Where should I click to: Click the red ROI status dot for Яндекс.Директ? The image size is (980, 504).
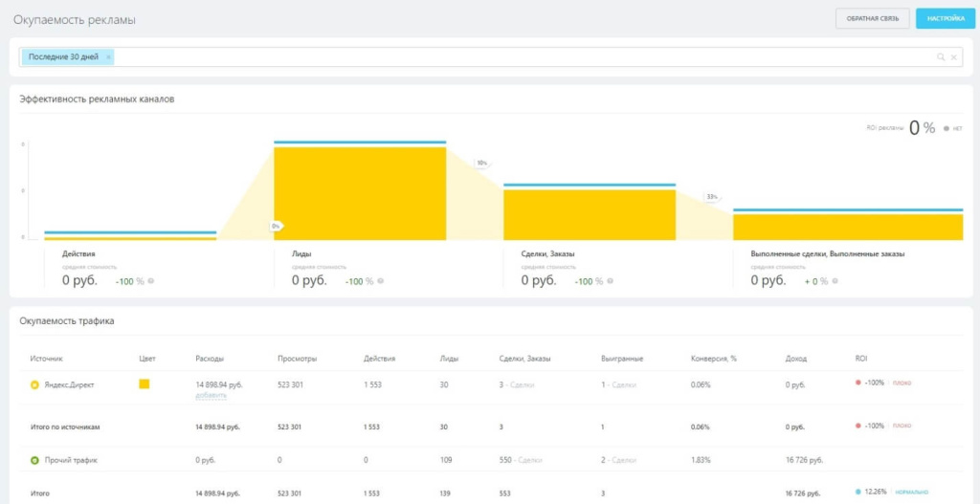858,383
